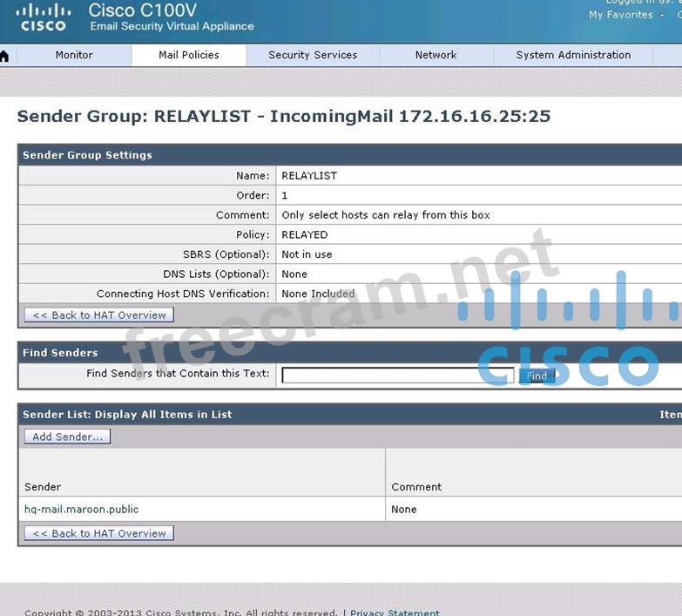The height and width of the screenshot is (616, 682).
Task: Click the Sender Group Settings header
Action: click(87, 155)
